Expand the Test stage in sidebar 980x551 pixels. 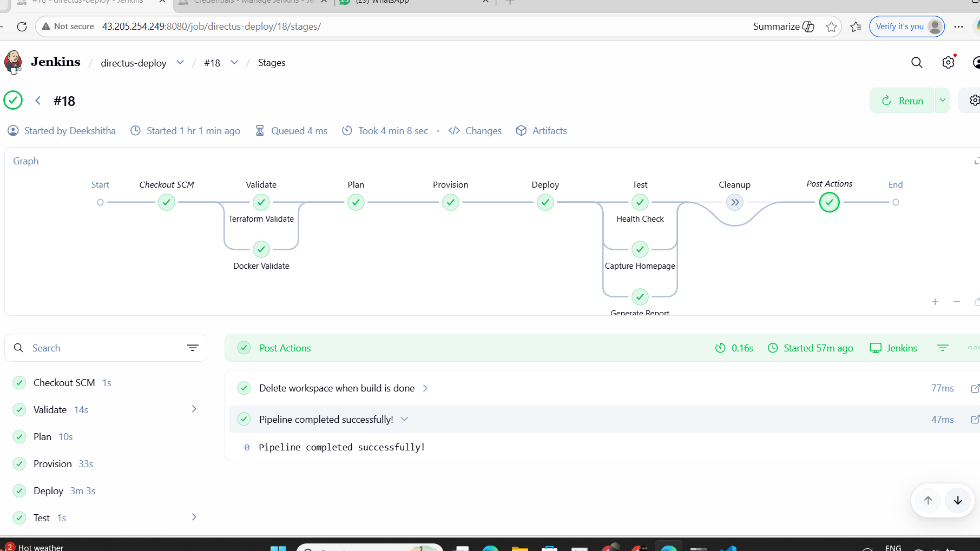[x=194, y=517]
